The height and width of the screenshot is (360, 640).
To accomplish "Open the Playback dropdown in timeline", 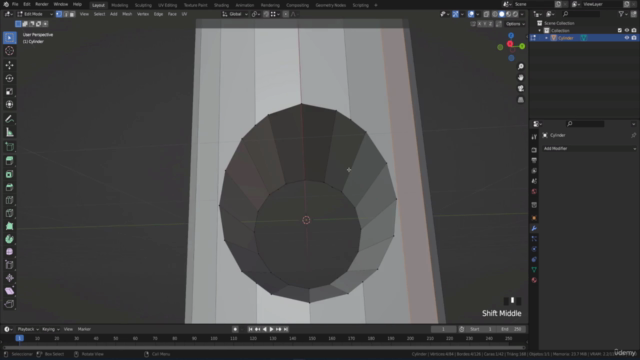I will pyautogui.click(x=28, y=329).
